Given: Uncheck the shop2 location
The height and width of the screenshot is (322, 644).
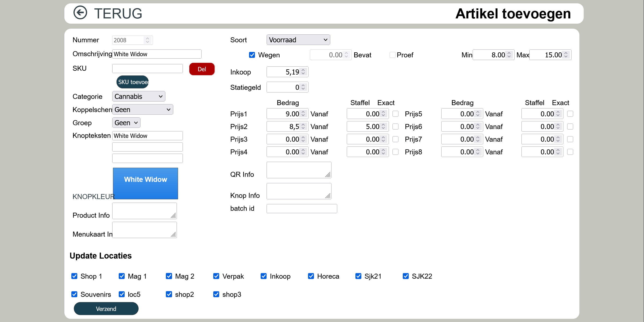Looking at the screenshot, I should click(169, 294).
